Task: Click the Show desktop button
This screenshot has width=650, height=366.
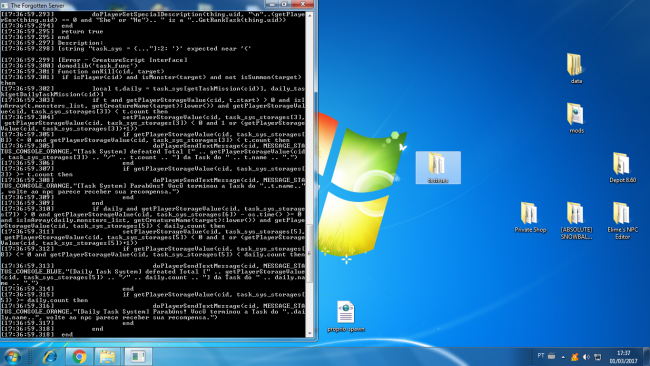Action: point(646,356)
